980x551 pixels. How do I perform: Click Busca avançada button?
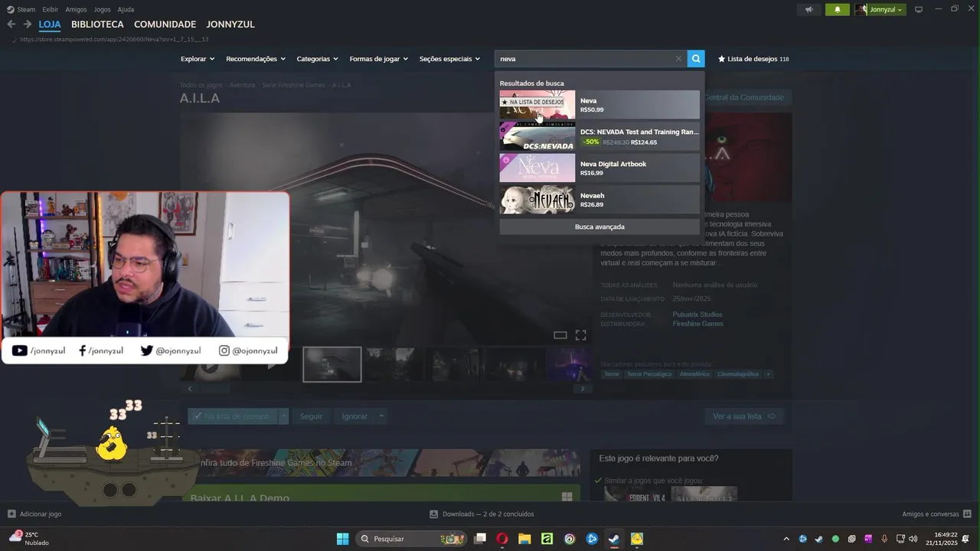pos(599,227)
